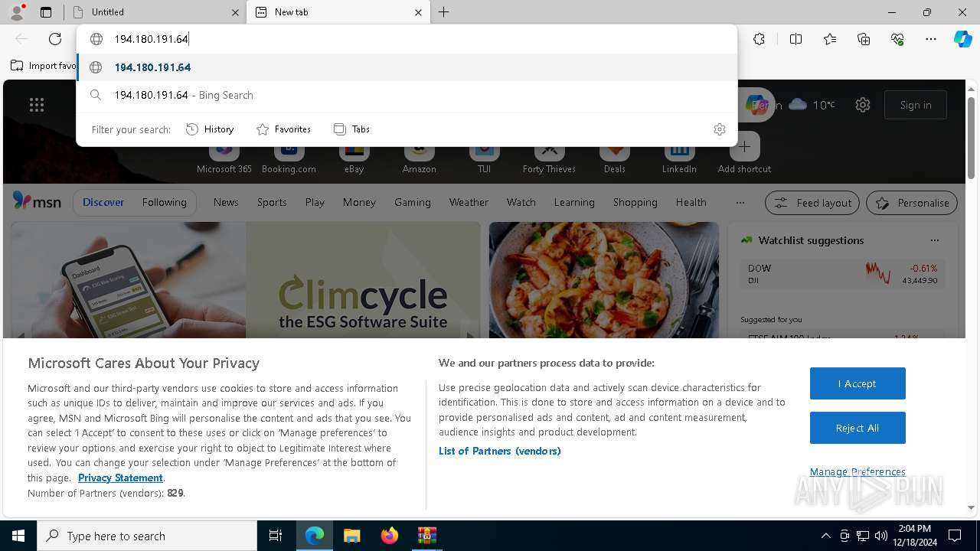Launch Copilot icon in toolbar
This screenshot has width=980, height=551.
pos(962,39)
